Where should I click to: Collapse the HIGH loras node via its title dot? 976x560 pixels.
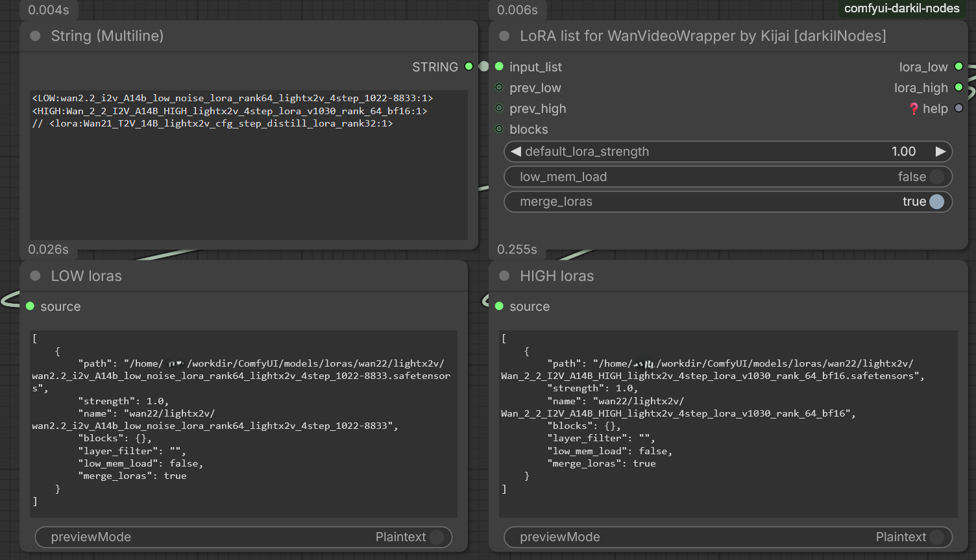coord(504,276)
